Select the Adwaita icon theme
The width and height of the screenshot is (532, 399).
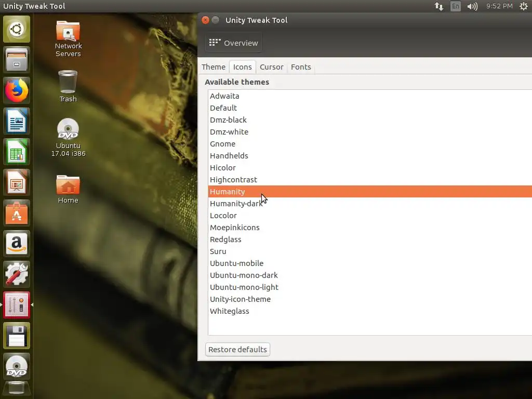point(370,96)
